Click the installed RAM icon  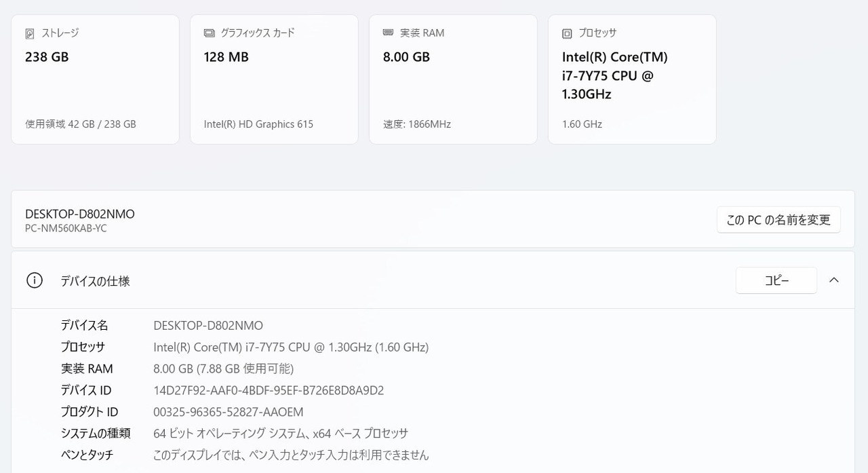pos(388,33)
